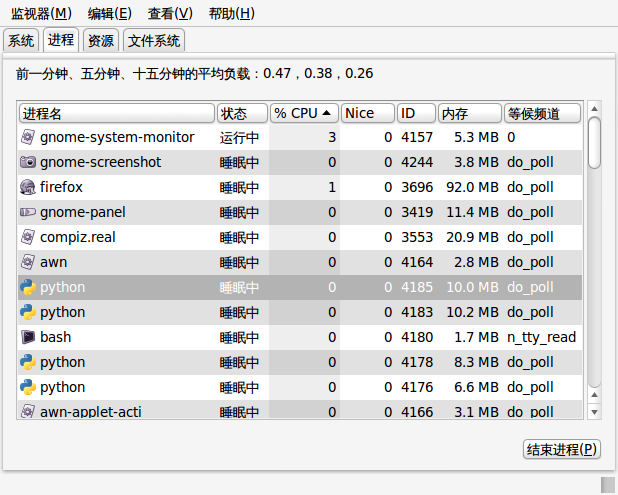Select the bash terminal icon
This screenshot has width=618, height=495.
(28, 337)
